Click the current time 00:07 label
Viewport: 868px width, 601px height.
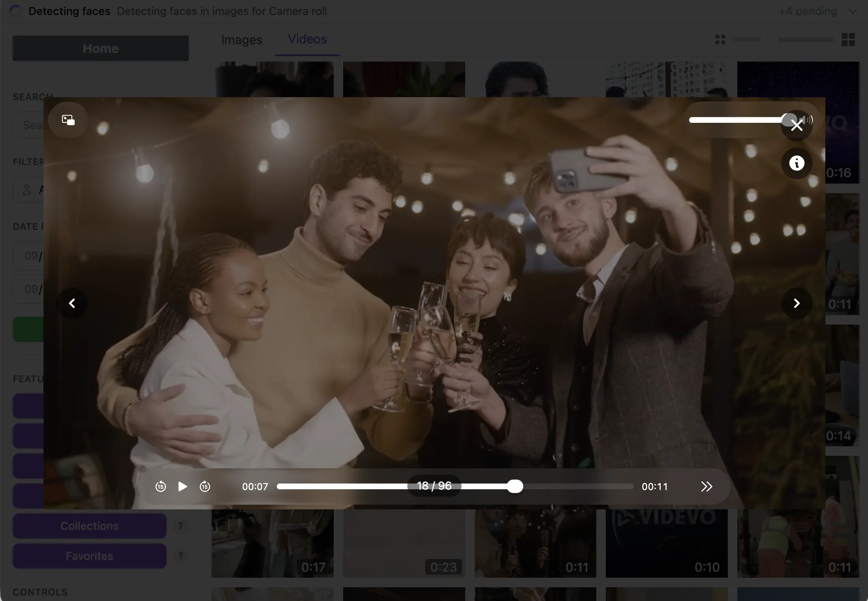pos(255,486)
